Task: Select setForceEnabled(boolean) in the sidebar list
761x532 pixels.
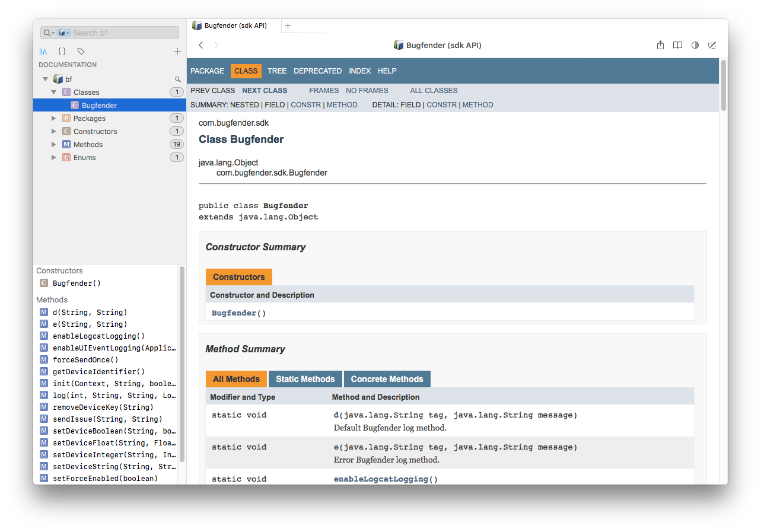Action: click(107, 479)
